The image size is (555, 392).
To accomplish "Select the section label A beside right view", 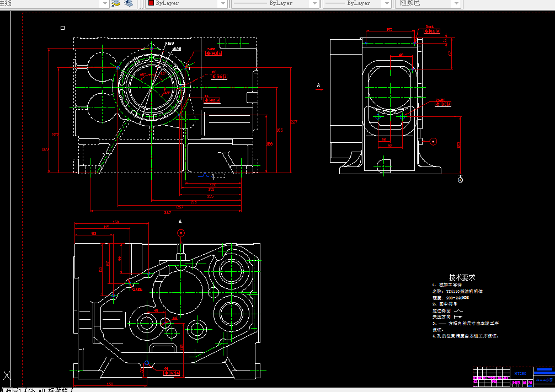I will tap(318, 85).
